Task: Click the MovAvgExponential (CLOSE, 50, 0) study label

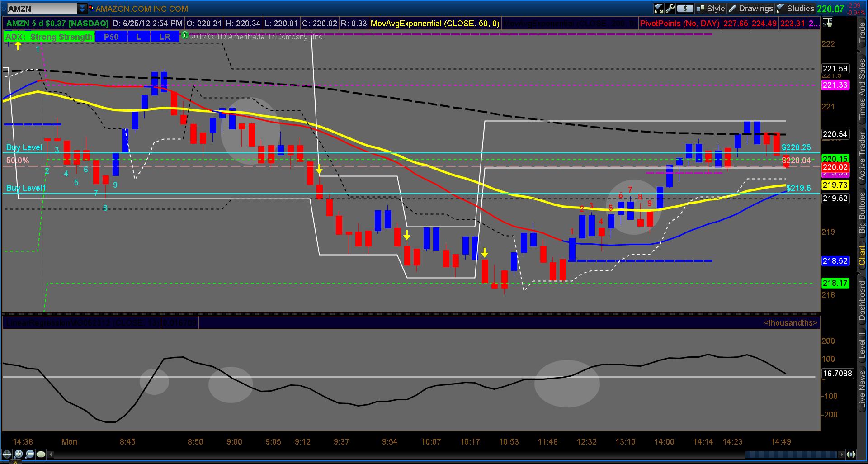Action: 435,23
